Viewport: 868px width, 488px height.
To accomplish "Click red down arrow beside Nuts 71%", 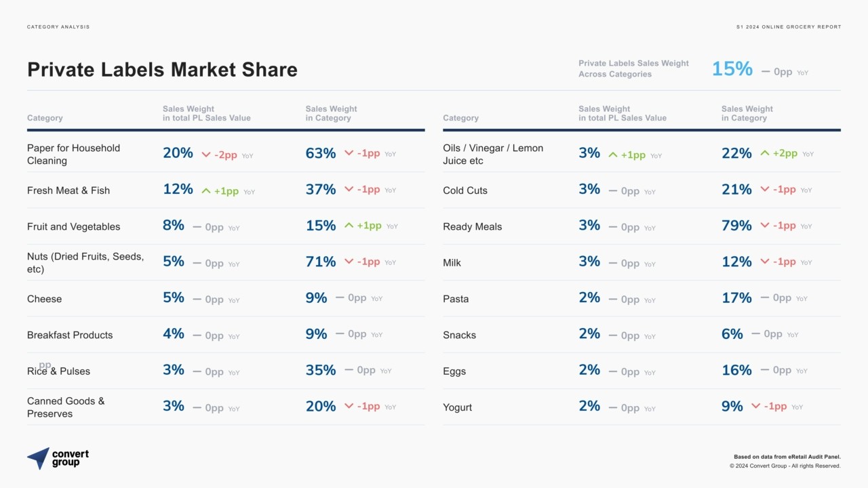I will 349,262.
